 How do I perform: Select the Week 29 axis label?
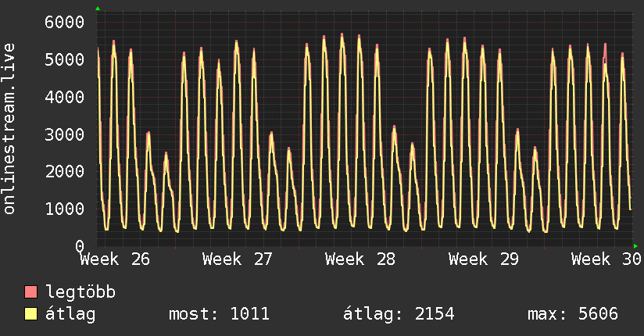[x=484, y=259]
